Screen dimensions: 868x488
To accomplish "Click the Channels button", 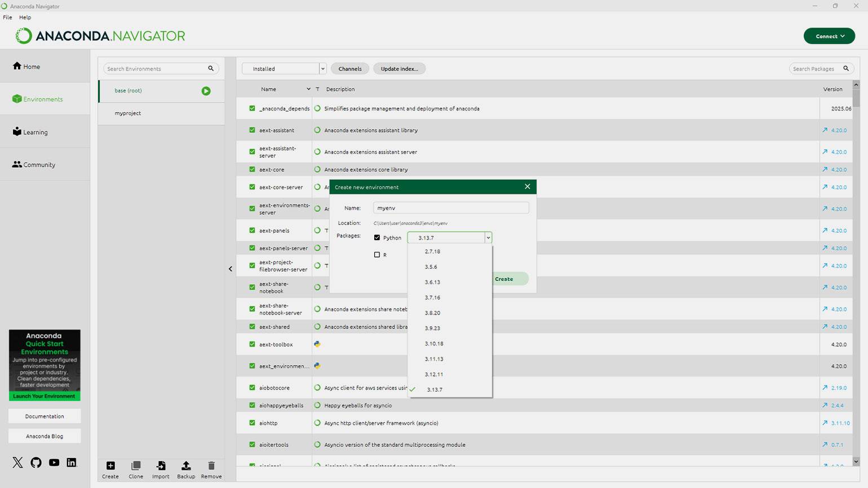I will coord(350,69).
